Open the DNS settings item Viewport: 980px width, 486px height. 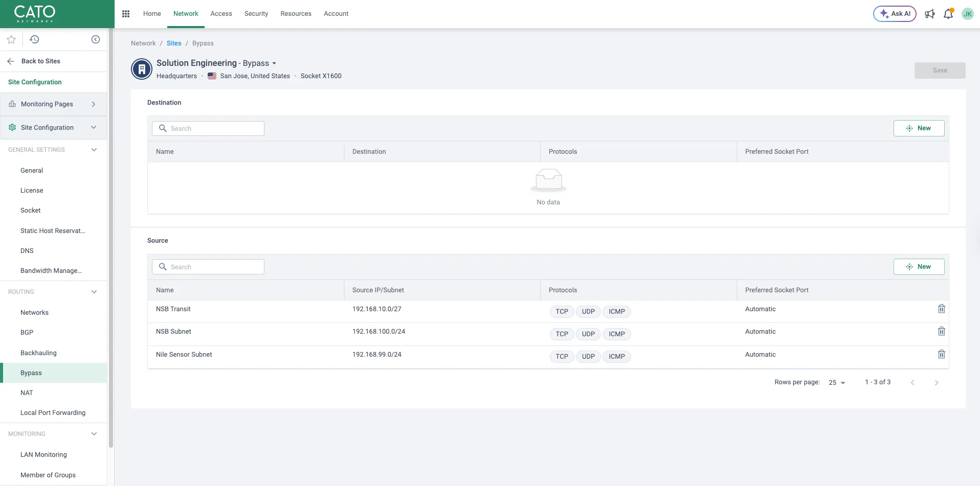coord(27,251)
